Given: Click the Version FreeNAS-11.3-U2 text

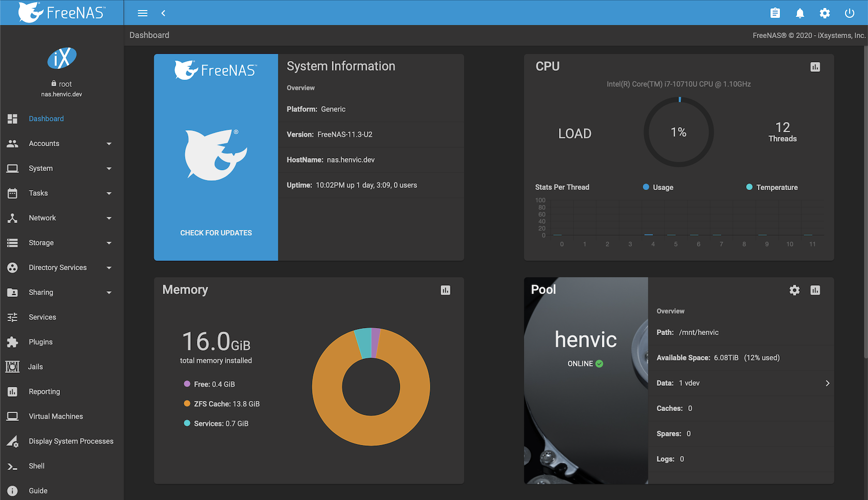Looking at the screenshot, I should coord(330,134).
